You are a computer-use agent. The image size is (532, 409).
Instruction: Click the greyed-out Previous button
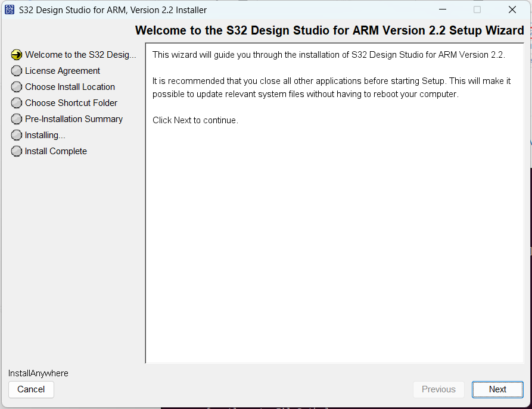(x=438, y=389)
